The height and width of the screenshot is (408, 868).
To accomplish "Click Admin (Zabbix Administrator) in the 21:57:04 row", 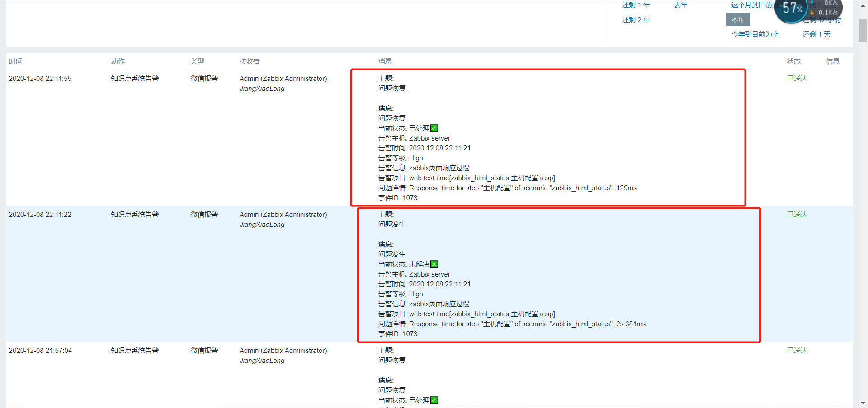I will [283, 351].
